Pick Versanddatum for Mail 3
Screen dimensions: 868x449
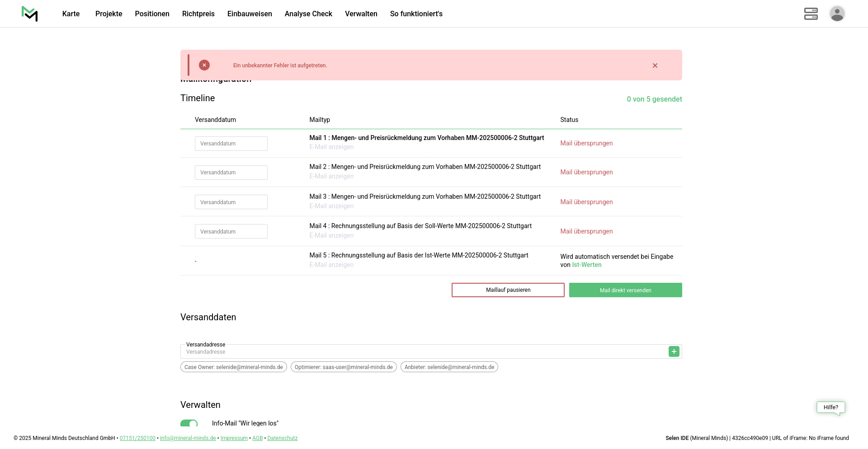[x=231, y=202]
